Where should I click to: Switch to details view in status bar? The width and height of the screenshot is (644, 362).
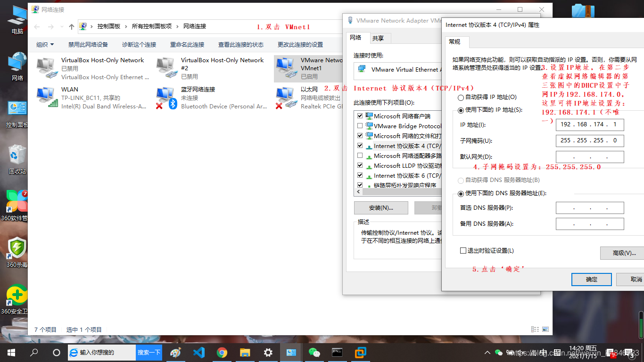(x=535, y=329)
